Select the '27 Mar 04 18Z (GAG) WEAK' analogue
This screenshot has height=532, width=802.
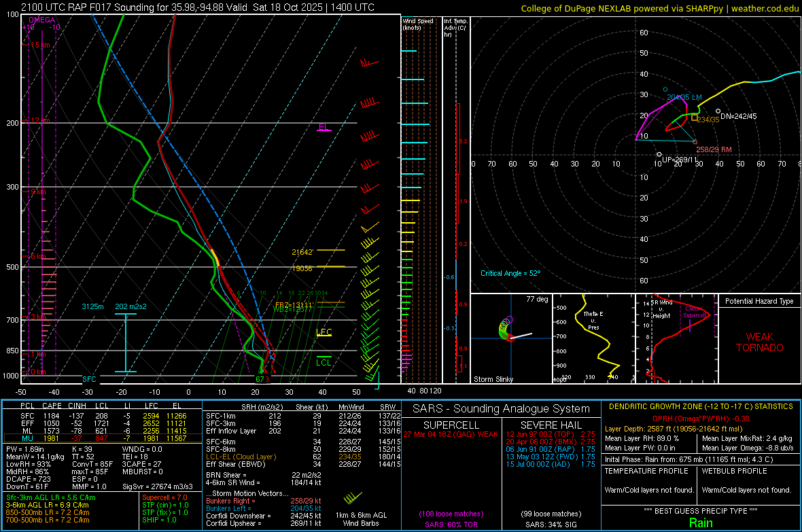450,434
